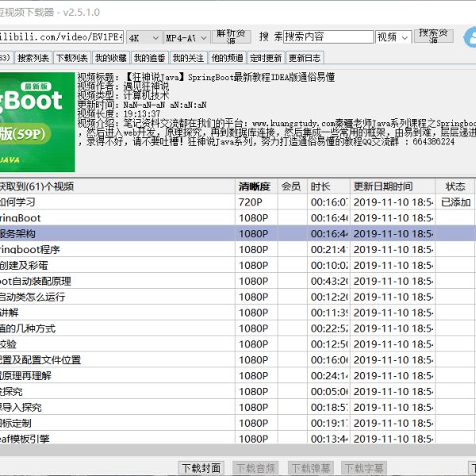Image resolution: width=476 pixels, height=476 pixels.
Task: Open the 我的收藏 tab
Action: point(111,58)
